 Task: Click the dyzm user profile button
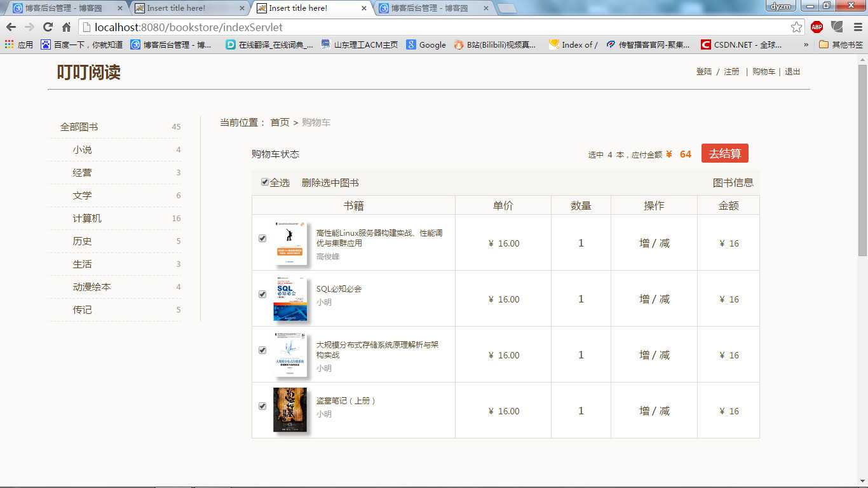click(780, 6)
